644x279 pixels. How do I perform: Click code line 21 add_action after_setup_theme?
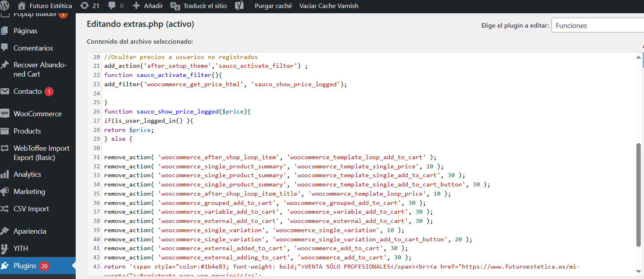pos(206,66)
